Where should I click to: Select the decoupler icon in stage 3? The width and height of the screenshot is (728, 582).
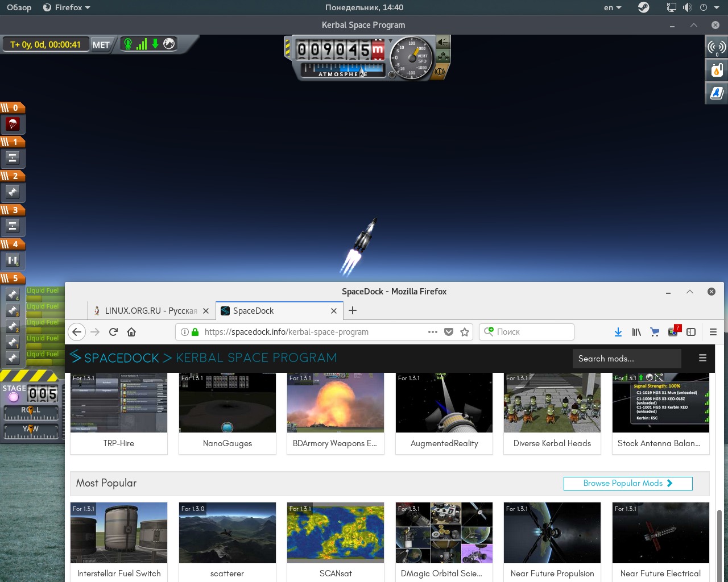pyautogui.click(x=13, y=226)
